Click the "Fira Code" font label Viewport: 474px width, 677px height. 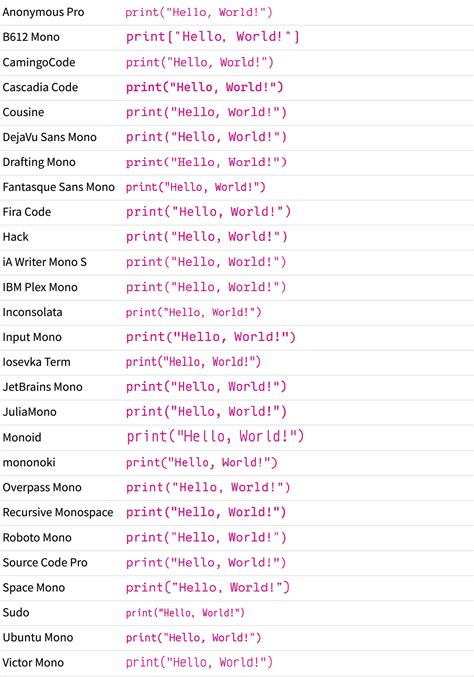coord(27,212)
